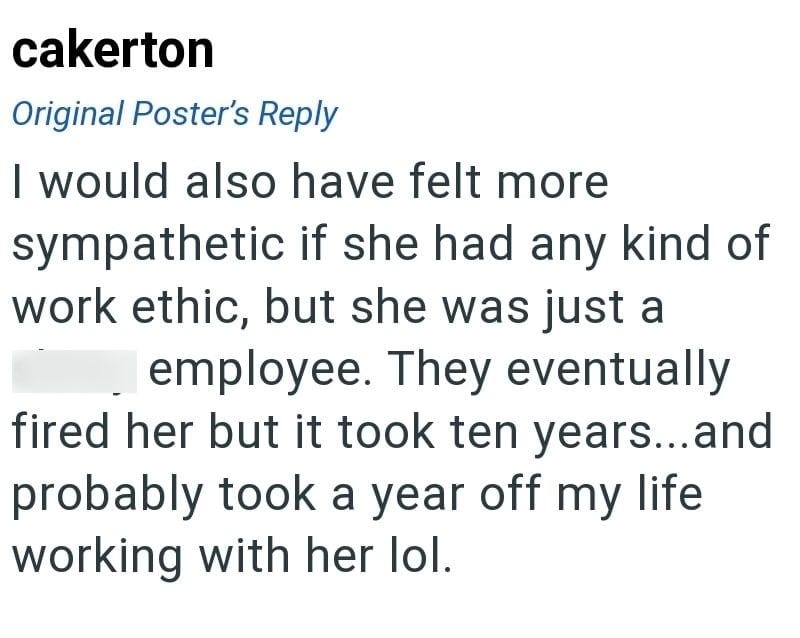Click the word just in the comment
This screenshot has height=638, width=800.
pyautogui.click(x=583, y=308)
